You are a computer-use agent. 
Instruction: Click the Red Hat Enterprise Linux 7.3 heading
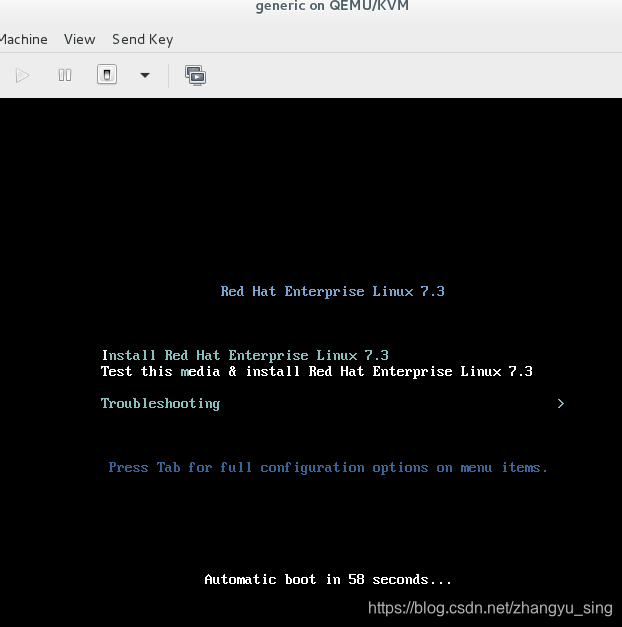[332, 292]
